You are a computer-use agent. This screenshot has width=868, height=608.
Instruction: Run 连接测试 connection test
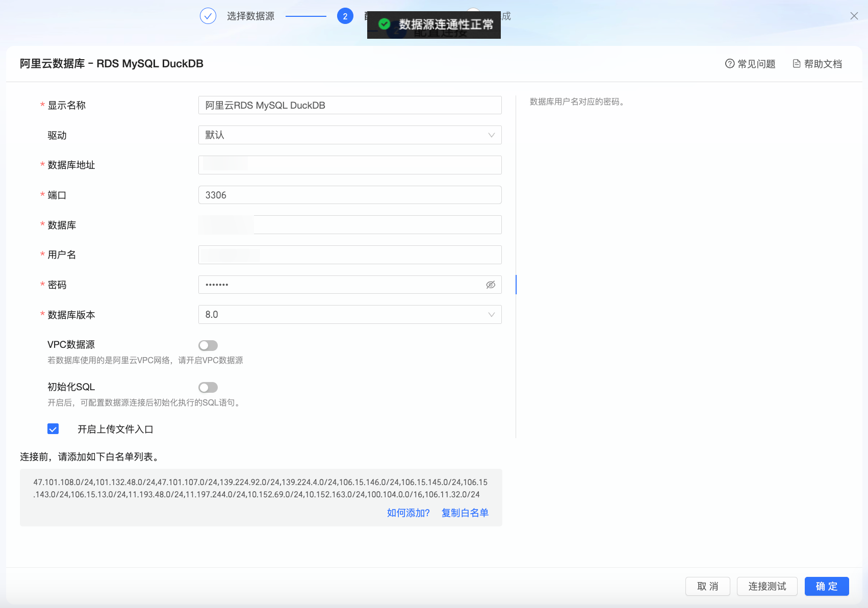[x=768, y=587]
